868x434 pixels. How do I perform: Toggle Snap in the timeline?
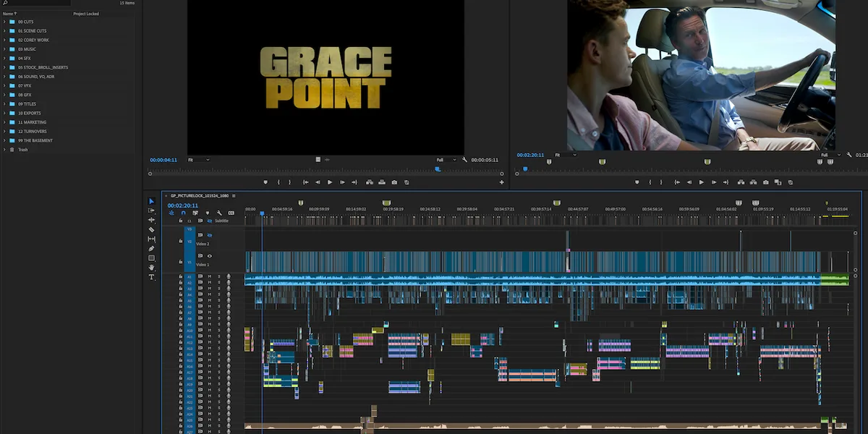183,213
